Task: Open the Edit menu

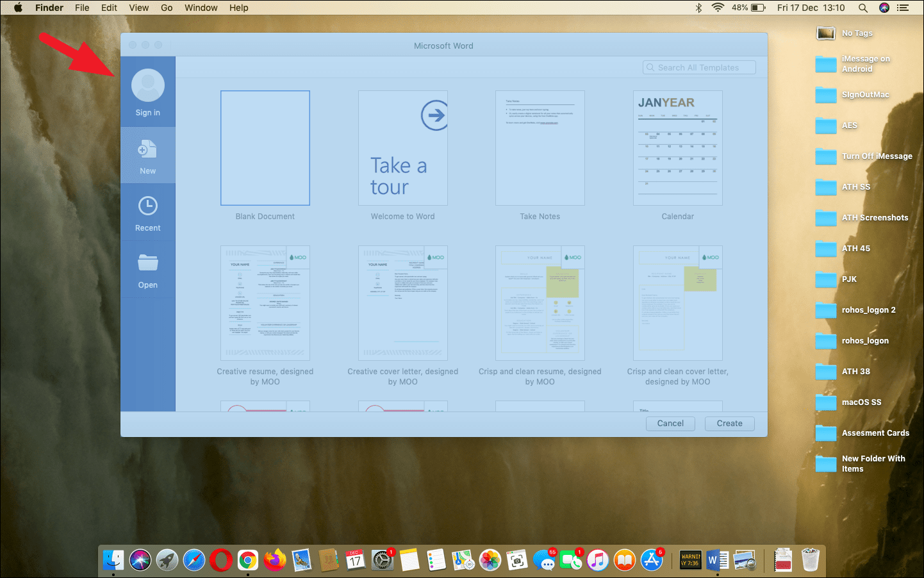Action: [x=110, y=8]
